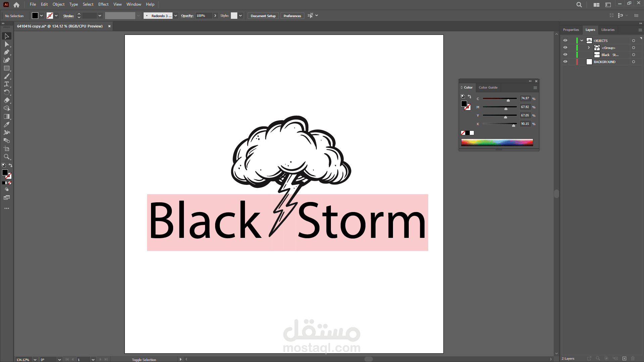The image size is (644, 362).
Task: Open the fill color dropdown
Action: pyautogui.click(x=42, y=16)
